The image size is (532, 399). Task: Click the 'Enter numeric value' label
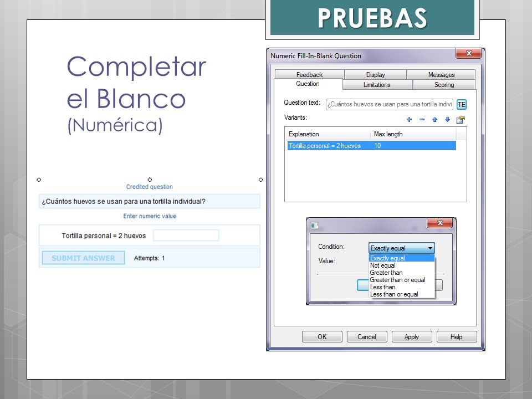150,216
